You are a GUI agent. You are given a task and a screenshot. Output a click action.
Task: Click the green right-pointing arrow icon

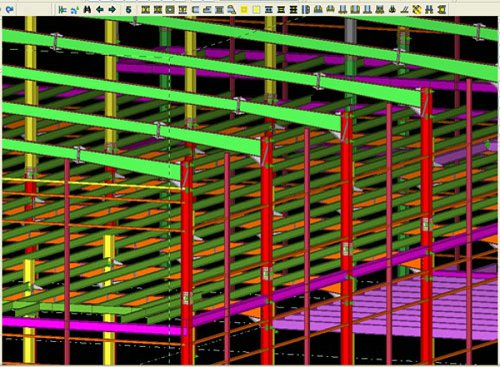click(112, 10)
